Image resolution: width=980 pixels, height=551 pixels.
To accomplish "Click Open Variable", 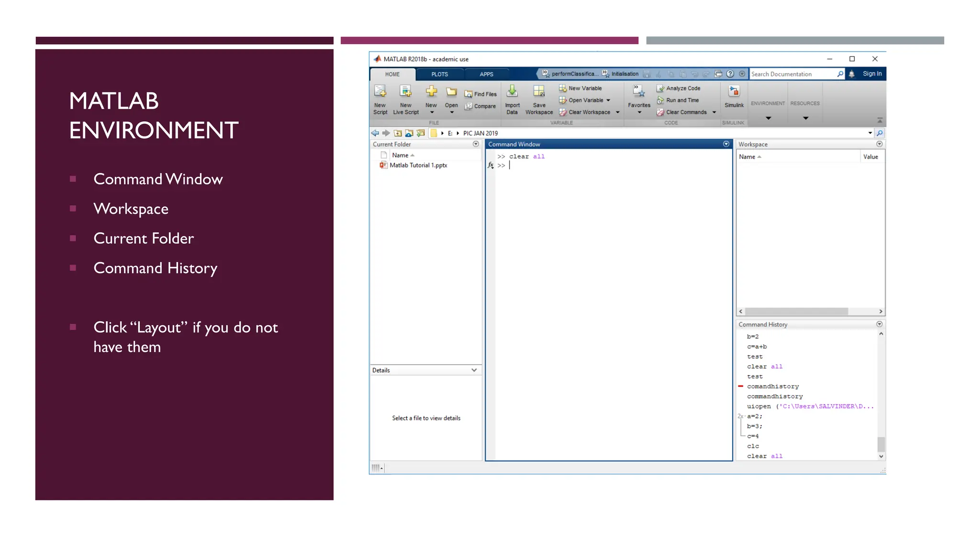I will pos(581,100).
